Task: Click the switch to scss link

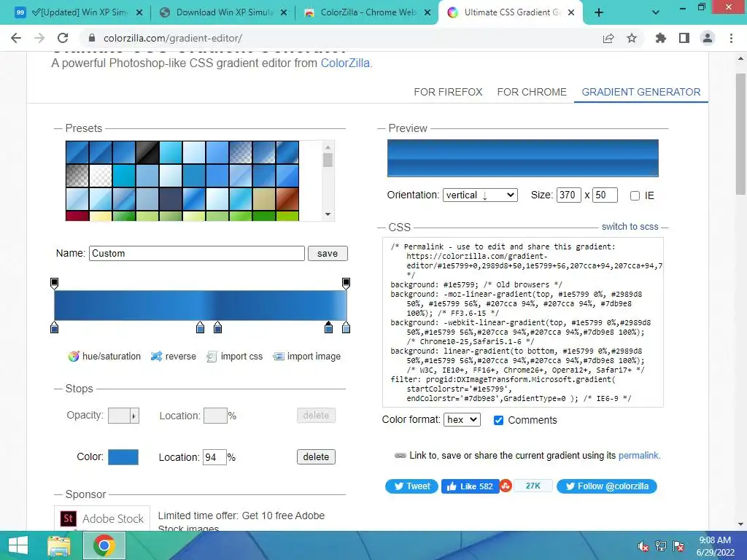Action: tap(630, 227)
